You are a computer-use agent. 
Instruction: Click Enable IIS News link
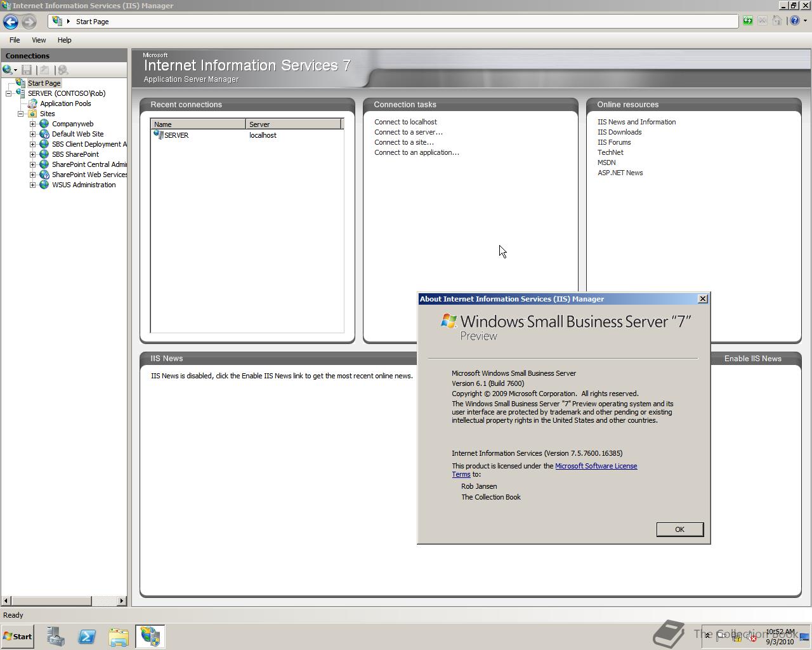(753, 359)
